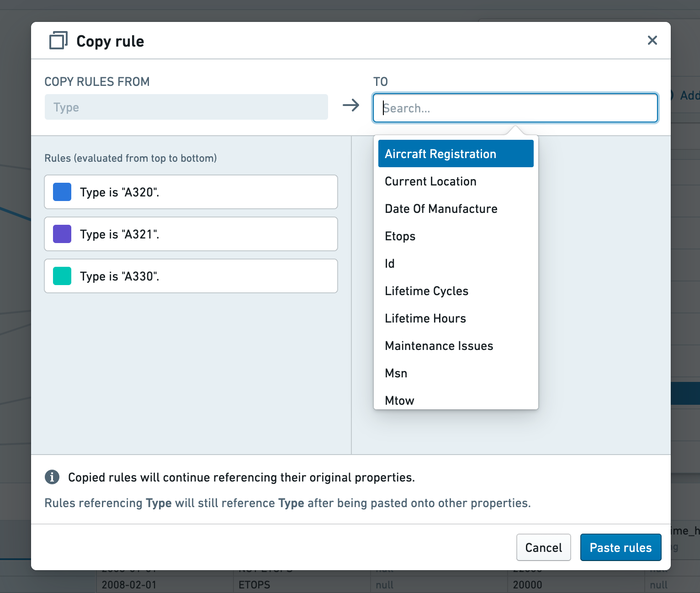The image size is (700, 593).
Task: Pick Date Of Manufacture option
Action: point(456,208)
